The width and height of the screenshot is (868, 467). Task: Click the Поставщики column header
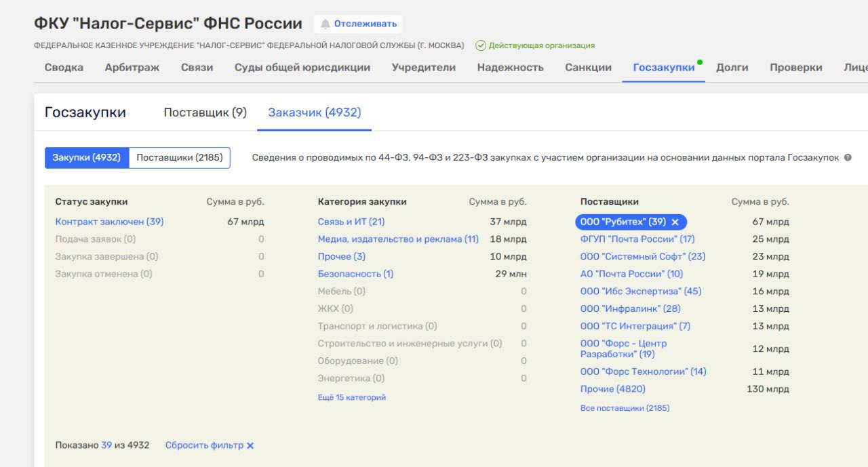[x=609, y=201]
